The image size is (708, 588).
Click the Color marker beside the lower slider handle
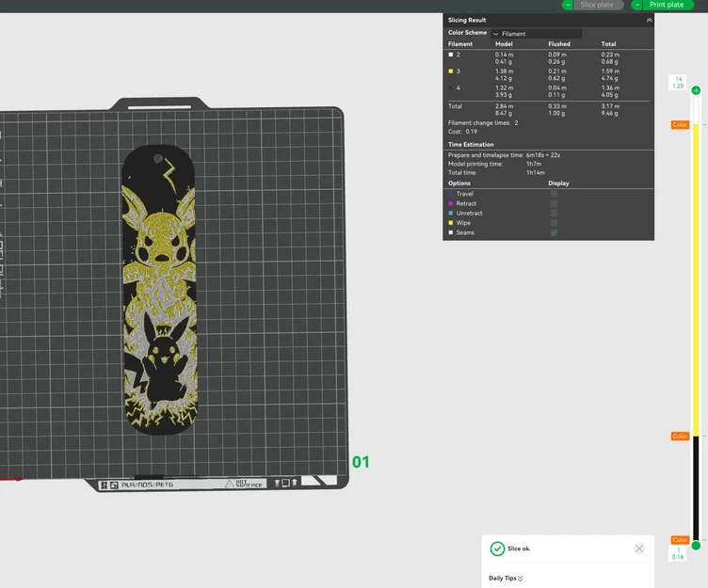pyautogui.click(x=680, y=540)
